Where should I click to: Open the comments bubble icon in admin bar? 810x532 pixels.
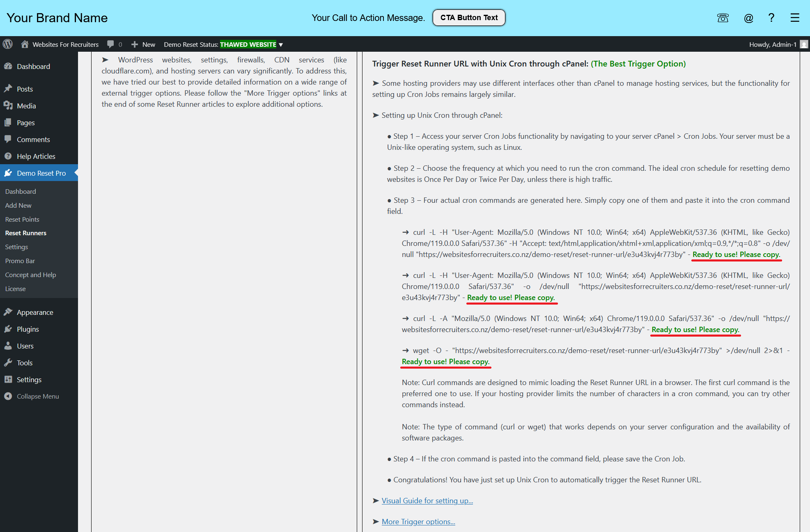click(x=110, y=44)
